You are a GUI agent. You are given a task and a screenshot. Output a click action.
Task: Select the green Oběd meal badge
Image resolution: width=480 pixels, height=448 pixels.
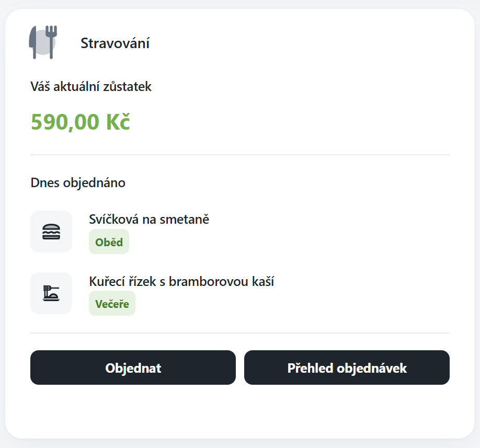click(x=109, y=242)
